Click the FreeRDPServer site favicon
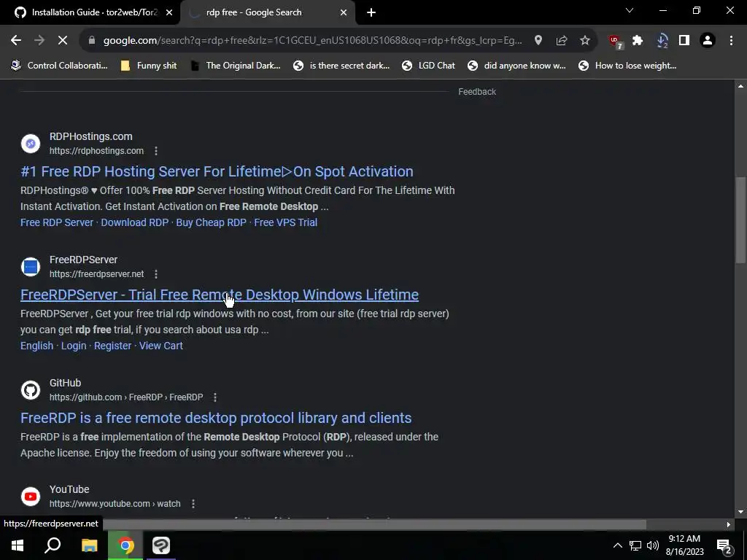The width and height of the screenshot is (747, 560). [x=31, y=267]
